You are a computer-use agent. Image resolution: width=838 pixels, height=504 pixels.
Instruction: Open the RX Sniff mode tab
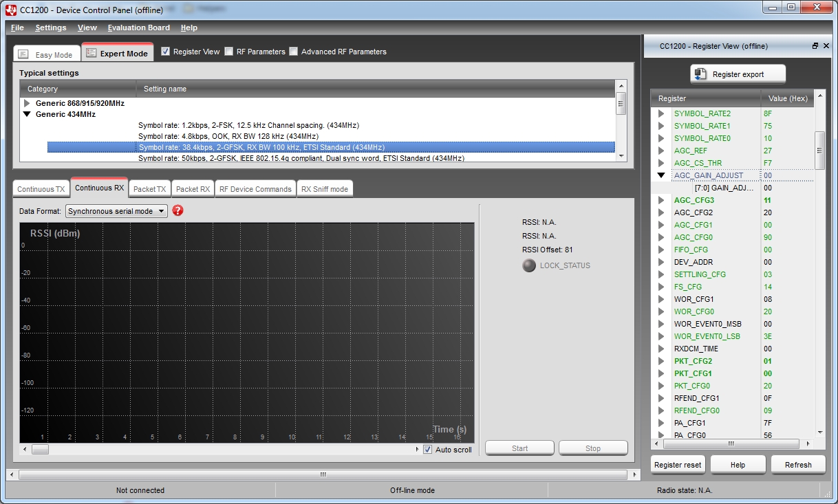click(x=325, y=189)
